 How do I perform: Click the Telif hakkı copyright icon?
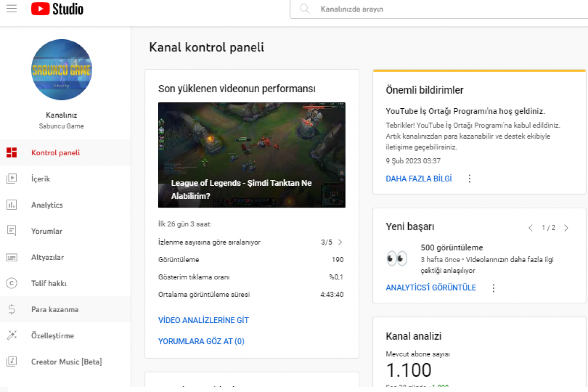(12, 283)
